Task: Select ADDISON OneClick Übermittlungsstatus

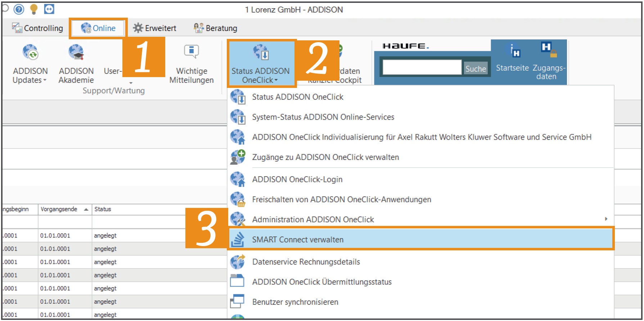Action: click(421, 282)
